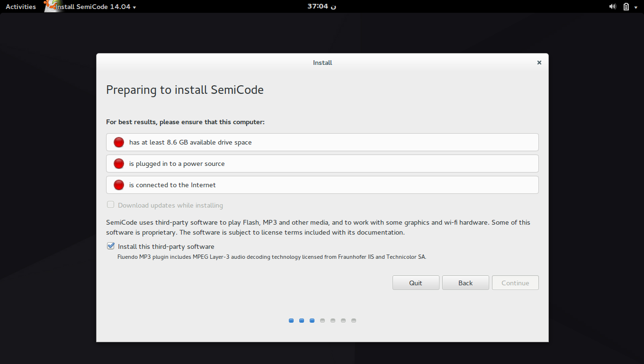Click the red power source status indicator
This screenshot has height=364, width=644.
(118, 163)
